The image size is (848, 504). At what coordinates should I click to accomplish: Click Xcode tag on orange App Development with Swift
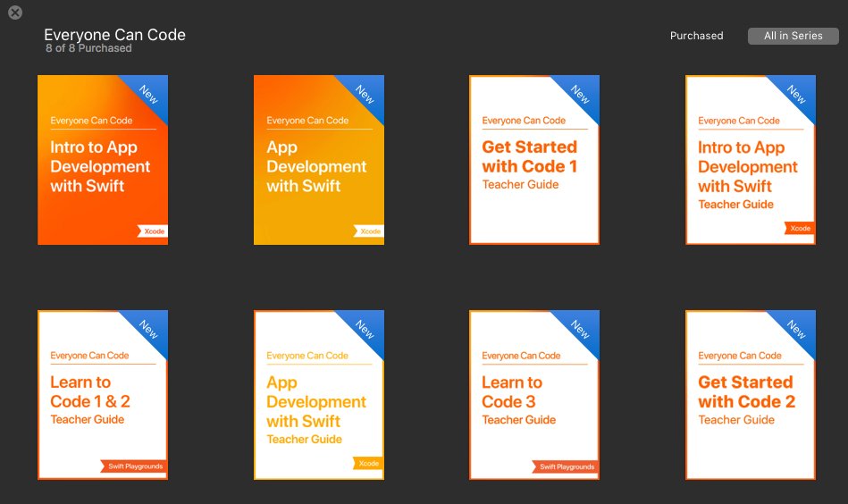pos(369,231)
